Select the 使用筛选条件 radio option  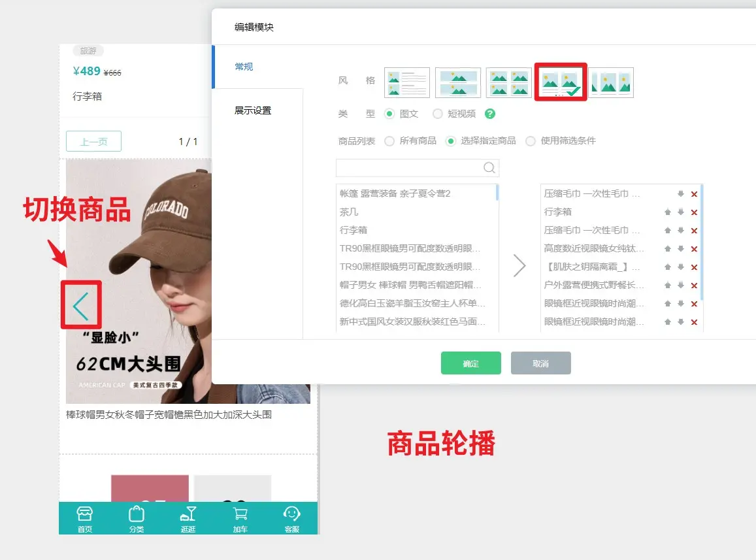click(531, 140)
